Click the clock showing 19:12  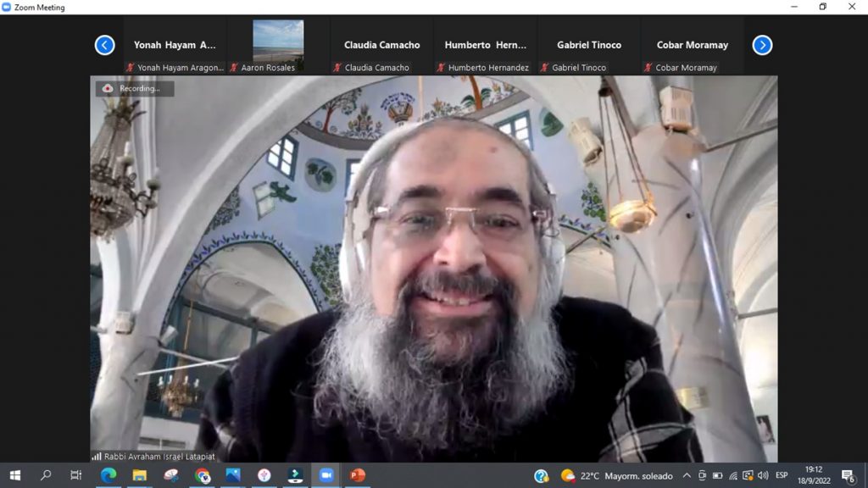813,475
